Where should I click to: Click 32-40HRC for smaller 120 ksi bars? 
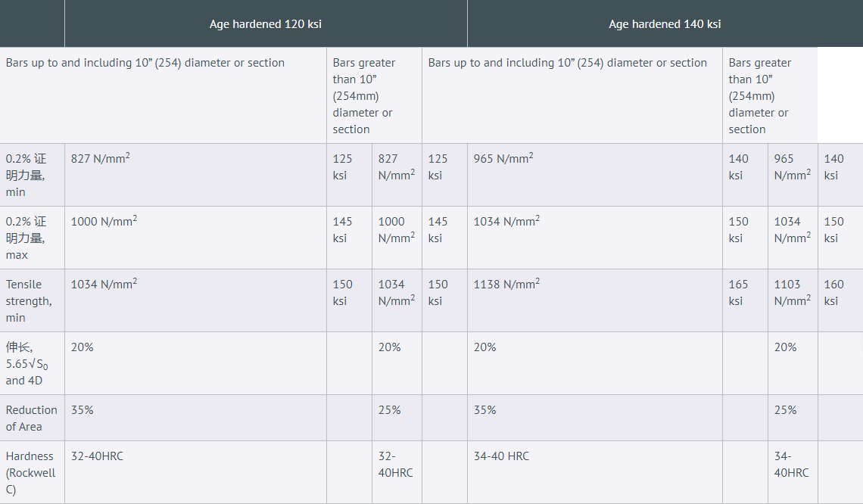(x=97, y=456)
